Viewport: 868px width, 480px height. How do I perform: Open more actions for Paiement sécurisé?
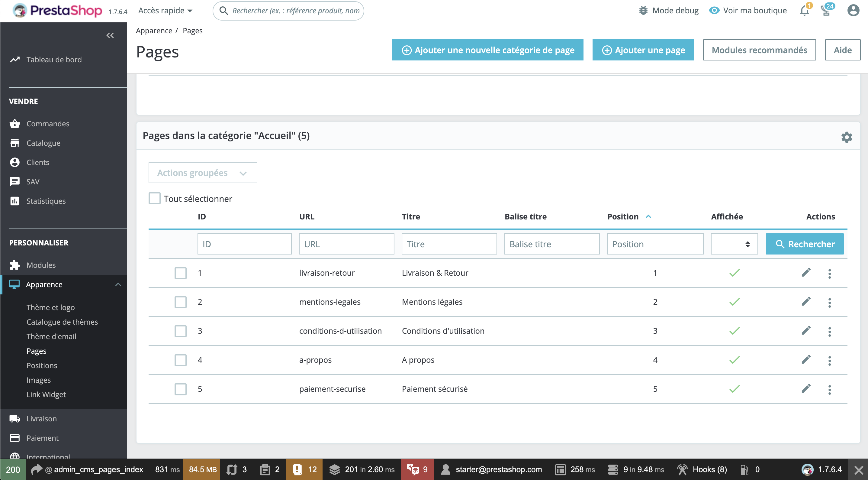829,389
